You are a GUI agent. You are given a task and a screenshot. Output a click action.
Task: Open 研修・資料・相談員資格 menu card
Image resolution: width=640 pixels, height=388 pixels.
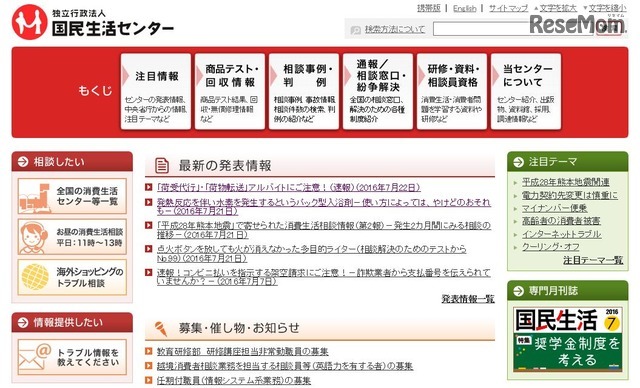[x=452, y=91]
